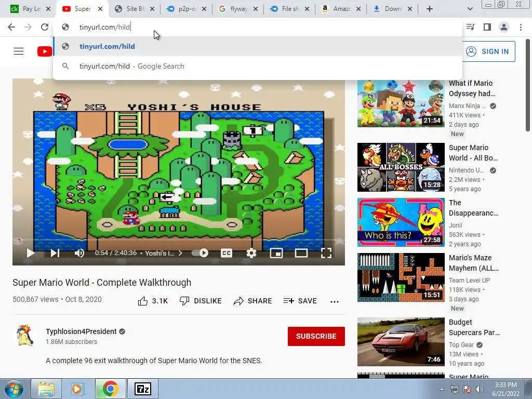Expand the Yoshi's chapter chevron
The image size is (532, 399).
(x=180, y=253)
